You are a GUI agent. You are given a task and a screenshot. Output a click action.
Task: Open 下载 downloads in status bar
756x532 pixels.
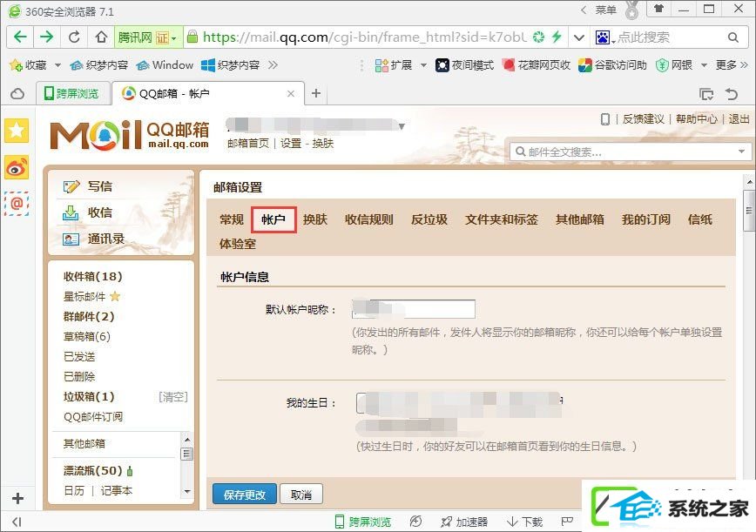(x=524, y=522)
